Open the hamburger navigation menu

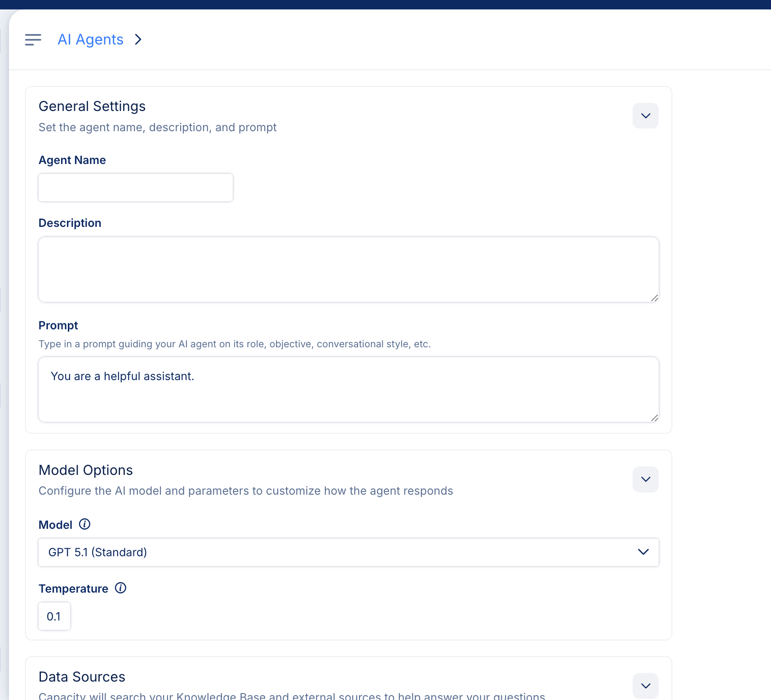tap(33, 40)
